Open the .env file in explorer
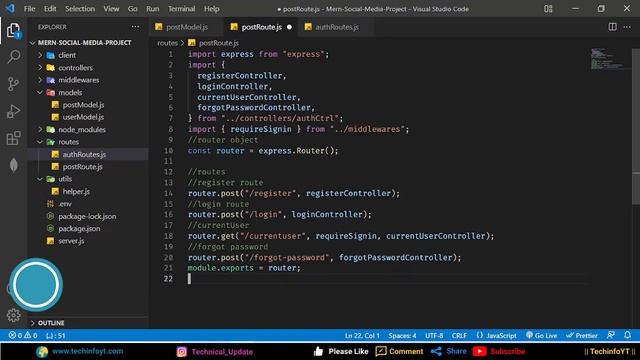Viewport: 640px width, 360px height. pos(65,204)
